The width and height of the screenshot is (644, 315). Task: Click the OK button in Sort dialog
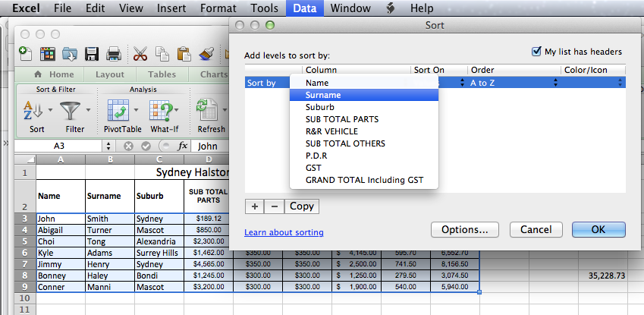[598, 229]
